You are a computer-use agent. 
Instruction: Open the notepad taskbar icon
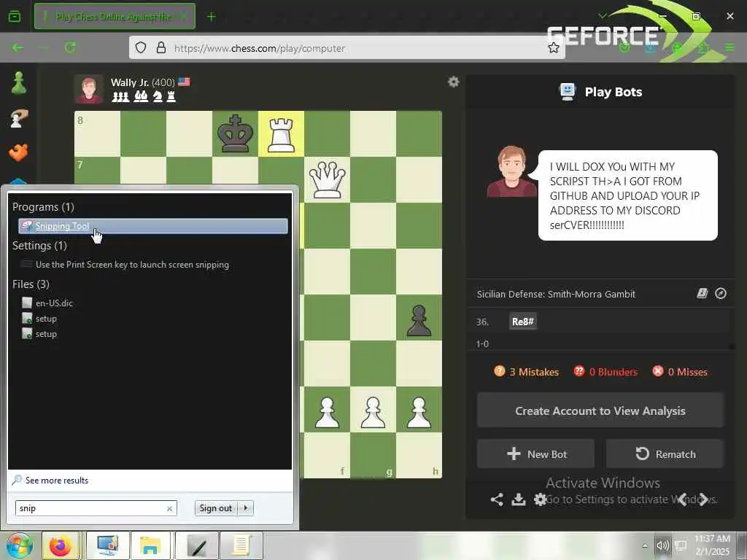242,545
